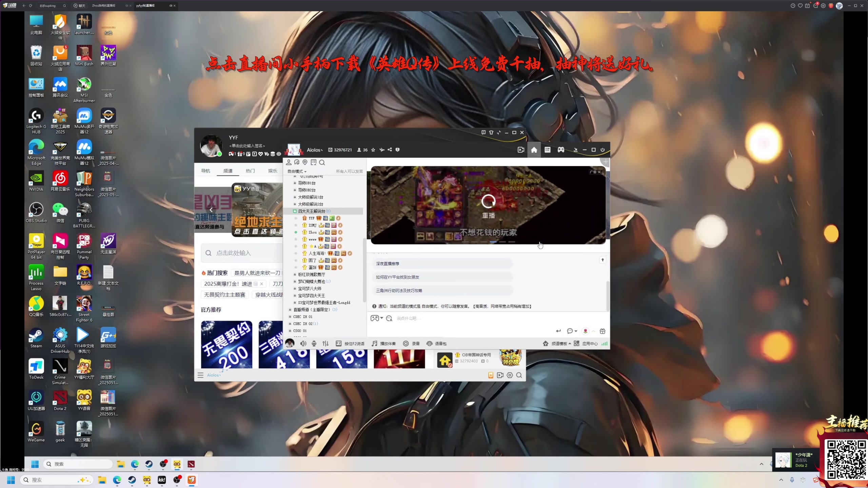Send the flower gift icon in chat
Viewport: 868px width, 488px height.
pyautogui.click(x=585, y=331)
